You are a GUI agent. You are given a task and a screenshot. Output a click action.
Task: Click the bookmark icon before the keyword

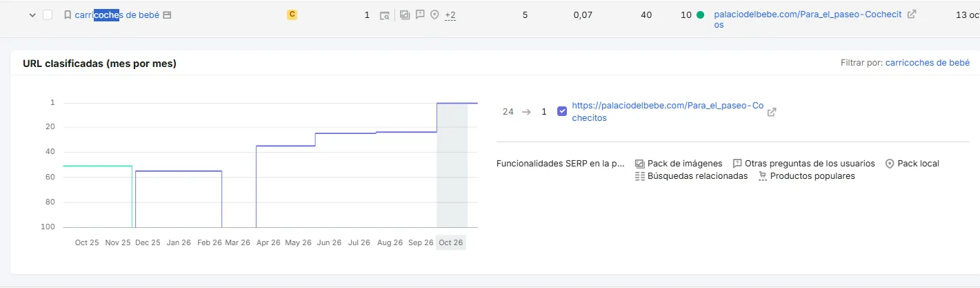coord(68,15)
